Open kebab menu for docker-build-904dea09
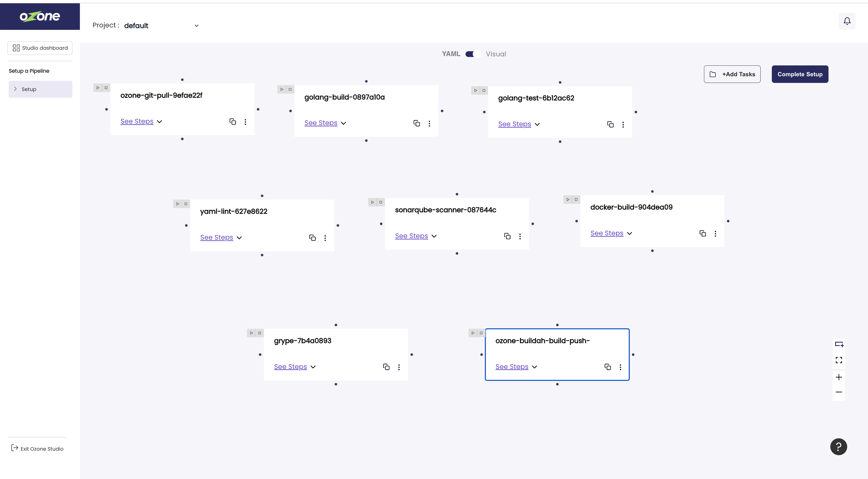 coord(715,234)
